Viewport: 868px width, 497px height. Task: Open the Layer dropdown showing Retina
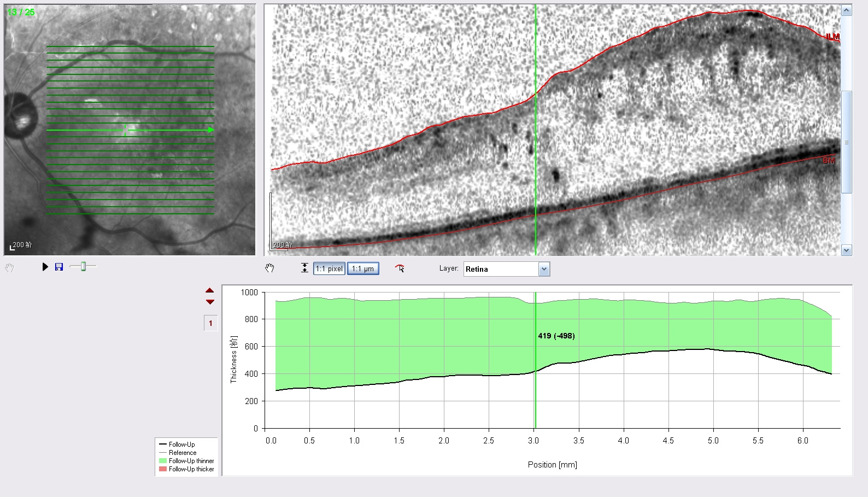507,269
